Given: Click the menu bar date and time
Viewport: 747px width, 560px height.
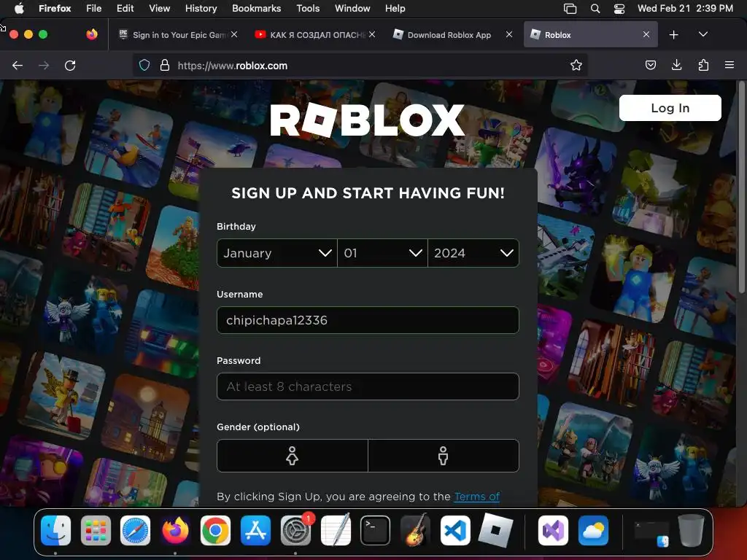Looking at the screenshot, I should tap(685, 9).
